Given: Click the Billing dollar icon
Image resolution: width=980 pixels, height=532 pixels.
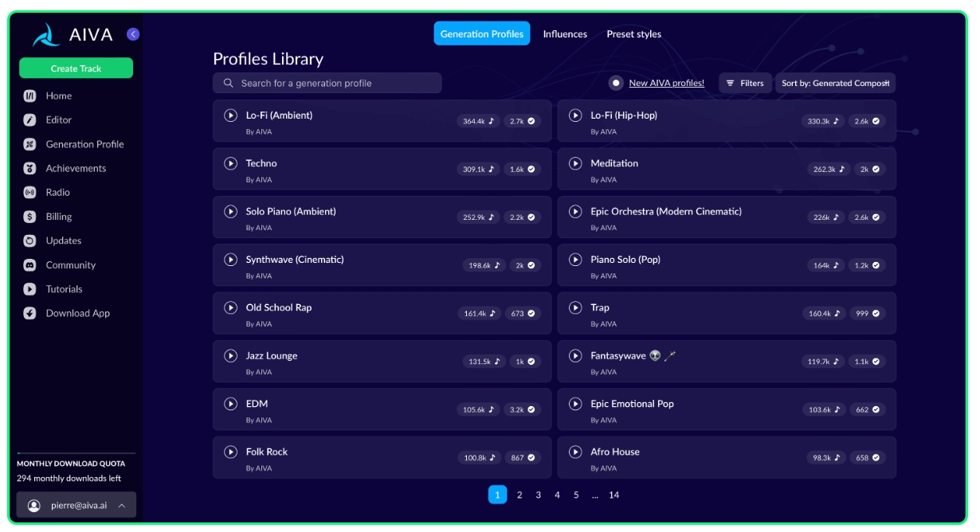Looking at the screenshot, I should click(29, 217).
